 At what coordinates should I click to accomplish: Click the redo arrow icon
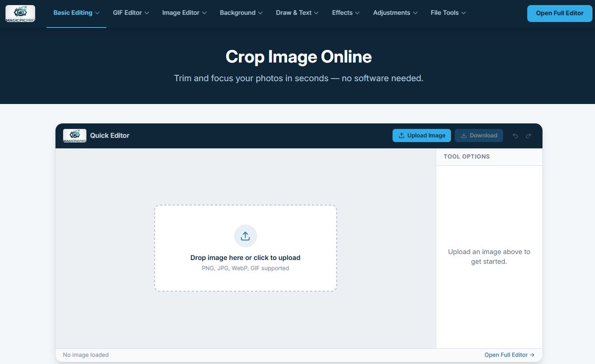point(529,136)
